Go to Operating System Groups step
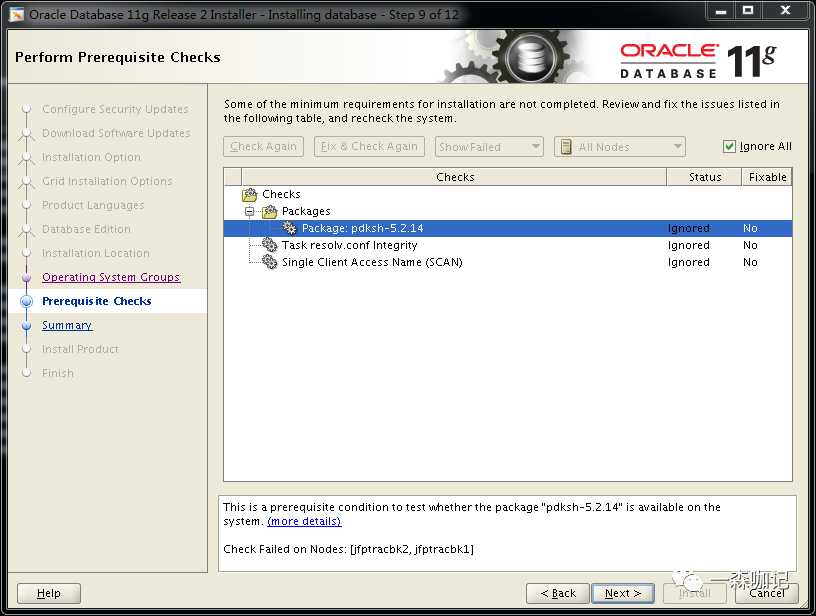This screenshot has height=616, width=816. point(111,277)
